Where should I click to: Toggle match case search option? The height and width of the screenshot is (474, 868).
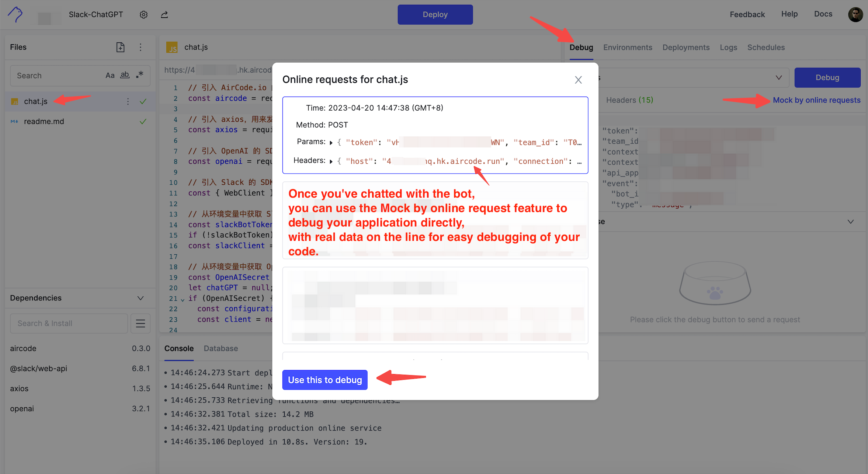pyautogui.click(x=110, y=75)
